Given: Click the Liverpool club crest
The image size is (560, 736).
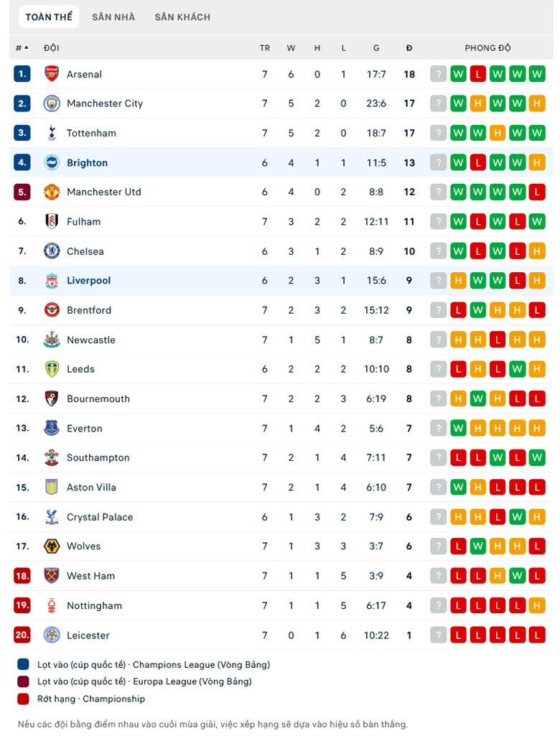Looking at the screenshot, I should 52,280.
